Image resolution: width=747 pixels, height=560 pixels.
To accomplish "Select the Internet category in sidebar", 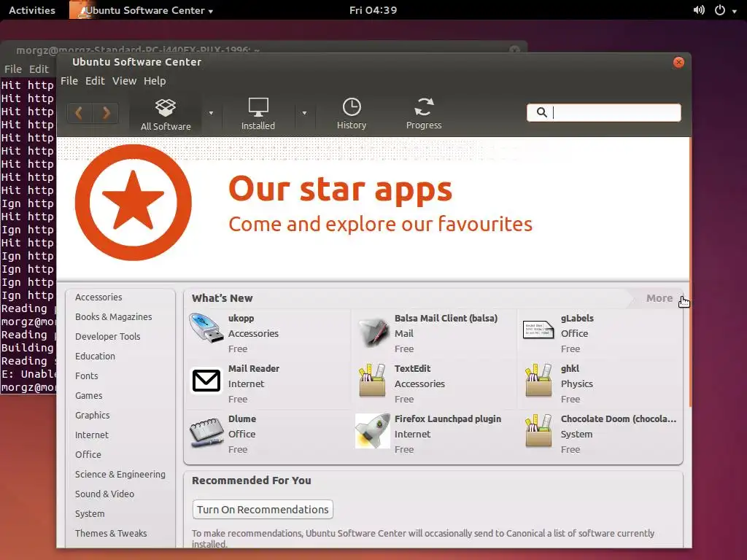I will (91, 435).
